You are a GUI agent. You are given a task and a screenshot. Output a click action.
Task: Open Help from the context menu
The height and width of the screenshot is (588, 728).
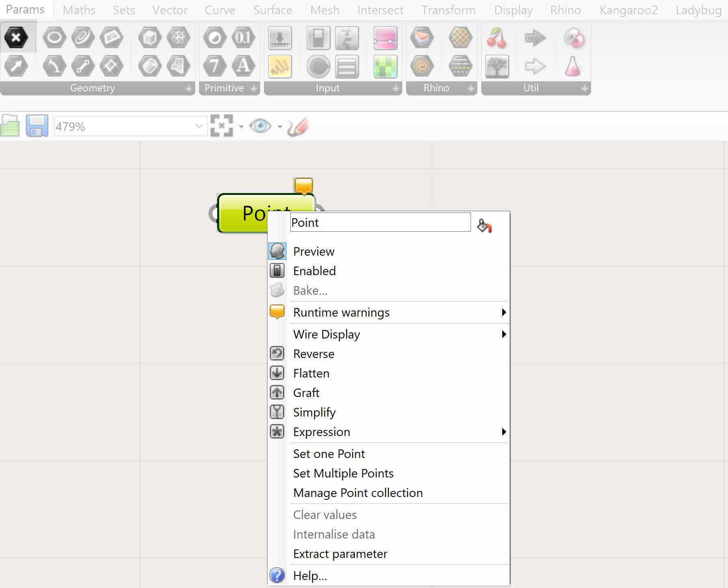click(x=310, y=576)
